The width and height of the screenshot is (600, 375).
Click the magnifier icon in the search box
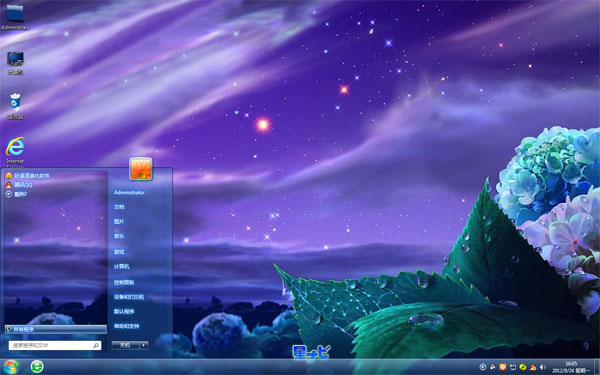point(96,345)
